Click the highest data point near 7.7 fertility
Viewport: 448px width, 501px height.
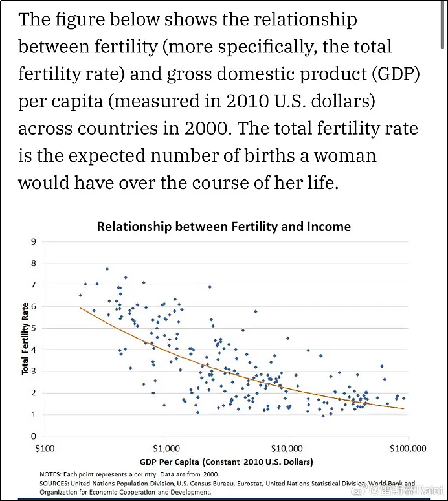coord(107,269)
